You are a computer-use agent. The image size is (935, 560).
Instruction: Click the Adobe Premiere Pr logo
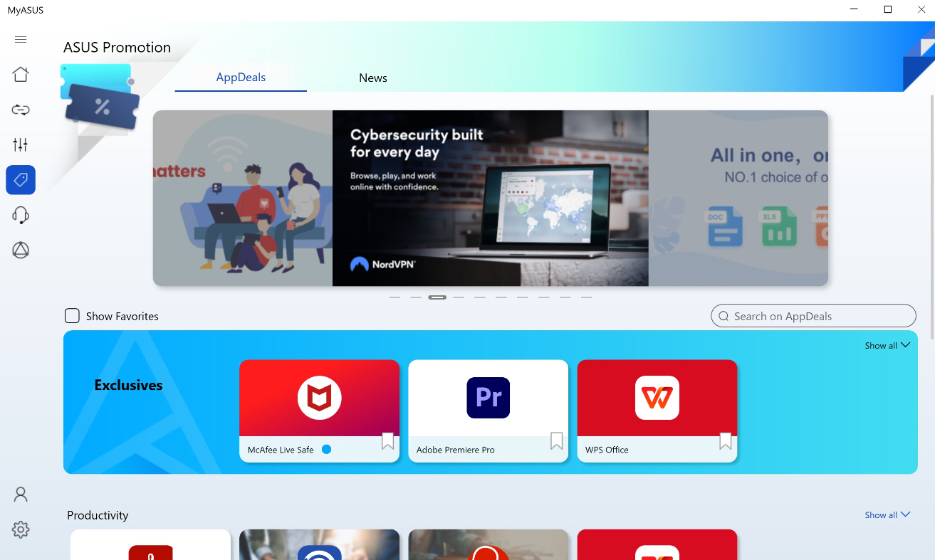488,398
